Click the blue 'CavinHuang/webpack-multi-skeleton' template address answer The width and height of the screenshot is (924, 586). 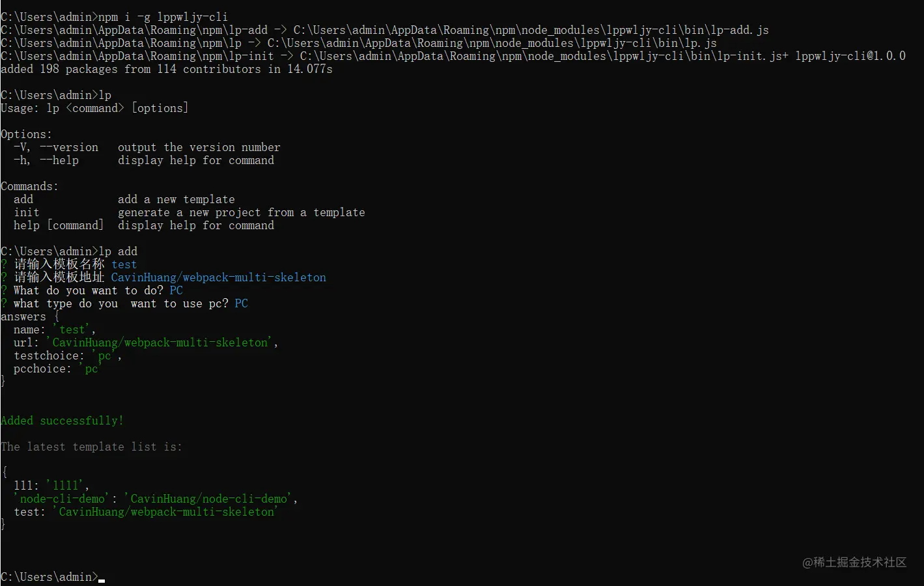[x=218, y=277]
